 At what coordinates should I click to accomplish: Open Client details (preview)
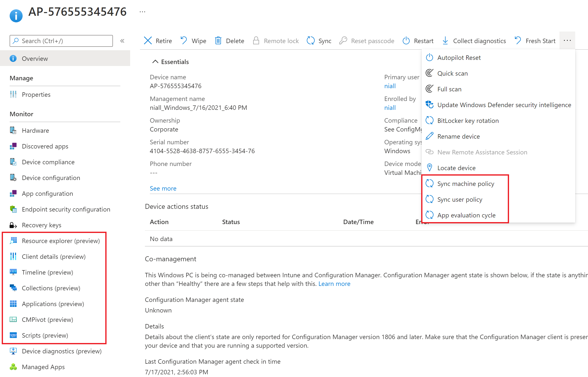[54, 257]
